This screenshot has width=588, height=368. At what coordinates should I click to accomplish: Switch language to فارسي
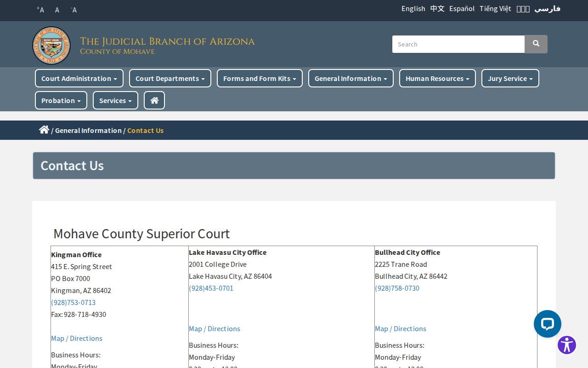(x=547, y=9)
